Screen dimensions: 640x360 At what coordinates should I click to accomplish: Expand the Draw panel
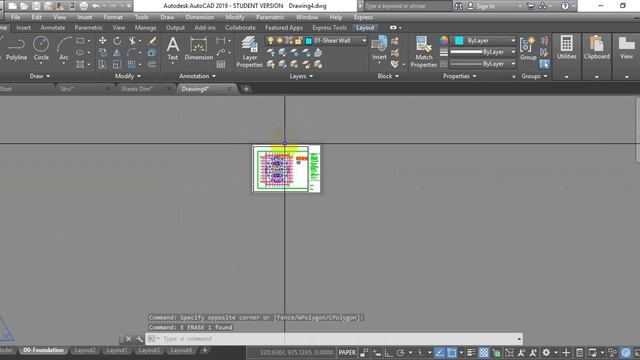[40, 76]
